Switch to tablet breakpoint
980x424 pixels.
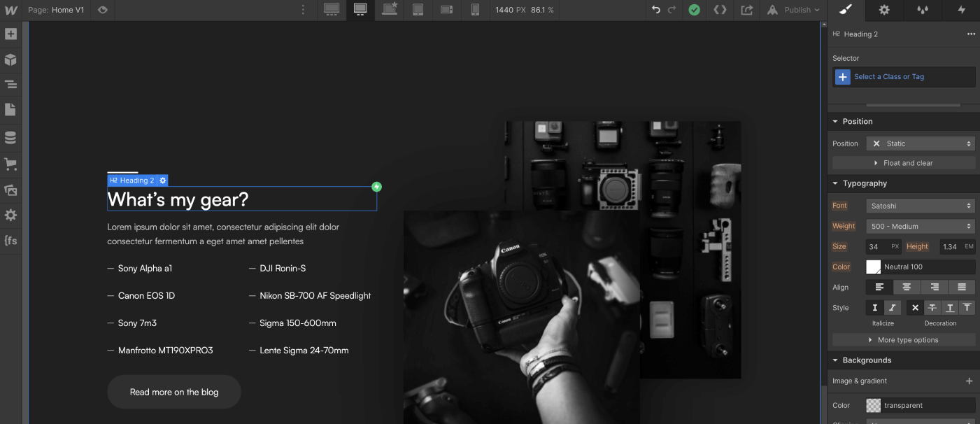coord(418,10)
